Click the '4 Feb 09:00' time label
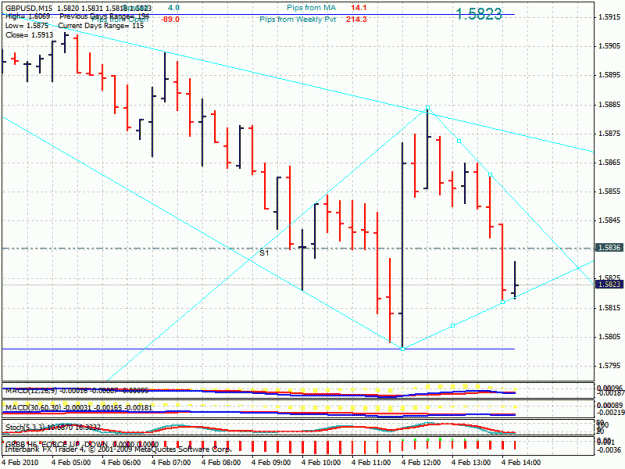 click(x=271, y=462)
